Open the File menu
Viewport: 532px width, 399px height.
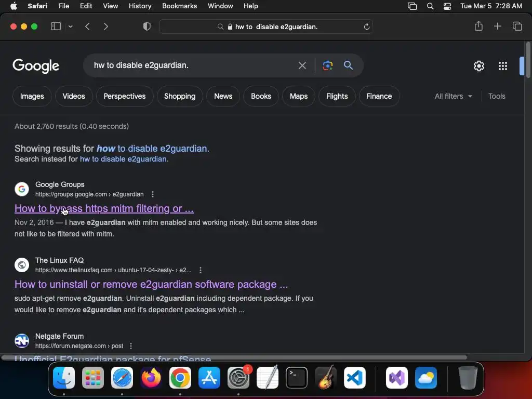(63, 6)
